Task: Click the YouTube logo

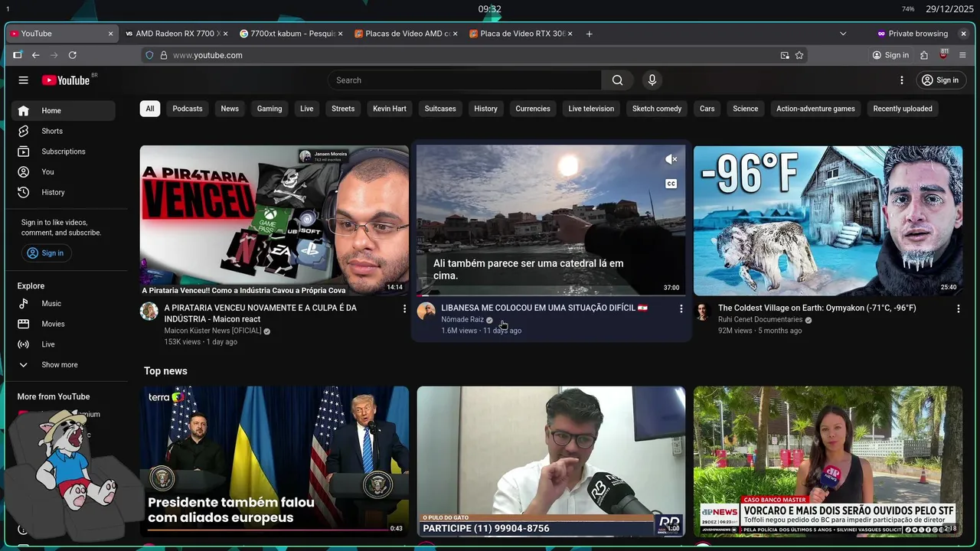Action: point(66,80)
